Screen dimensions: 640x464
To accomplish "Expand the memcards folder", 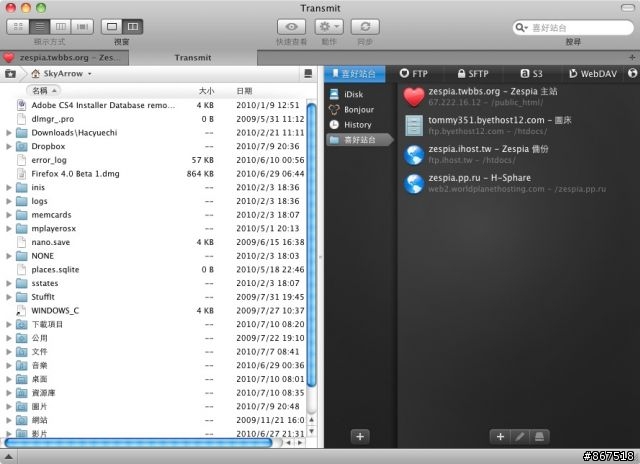I will [x=9, y=215].
